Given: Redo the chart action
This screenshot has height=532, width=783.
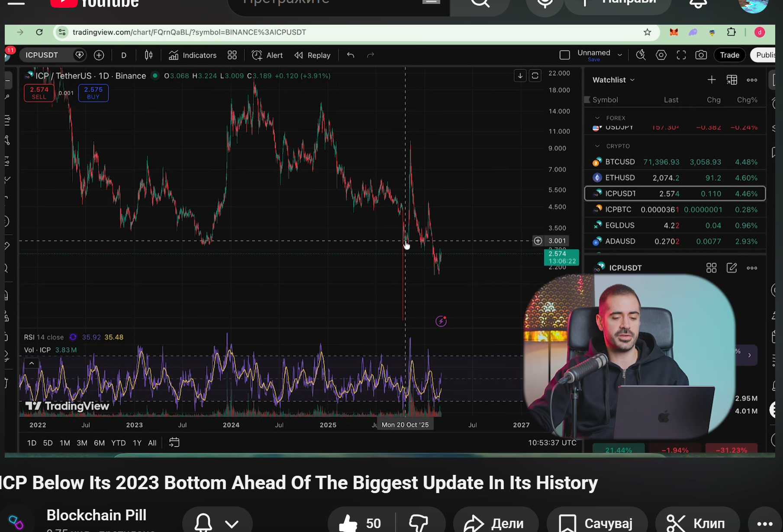Looking at the screenshot, I should (x=371, y=55).
